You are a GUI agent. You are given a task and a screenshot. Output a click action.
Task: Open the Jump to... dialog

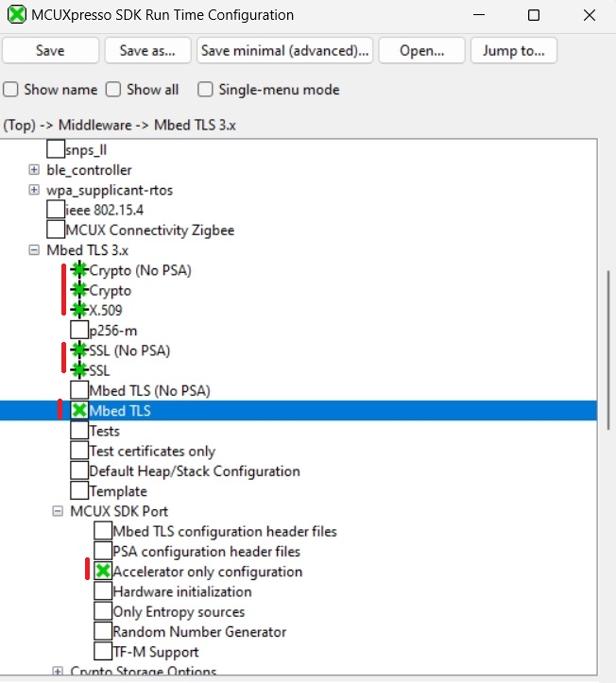513,51
